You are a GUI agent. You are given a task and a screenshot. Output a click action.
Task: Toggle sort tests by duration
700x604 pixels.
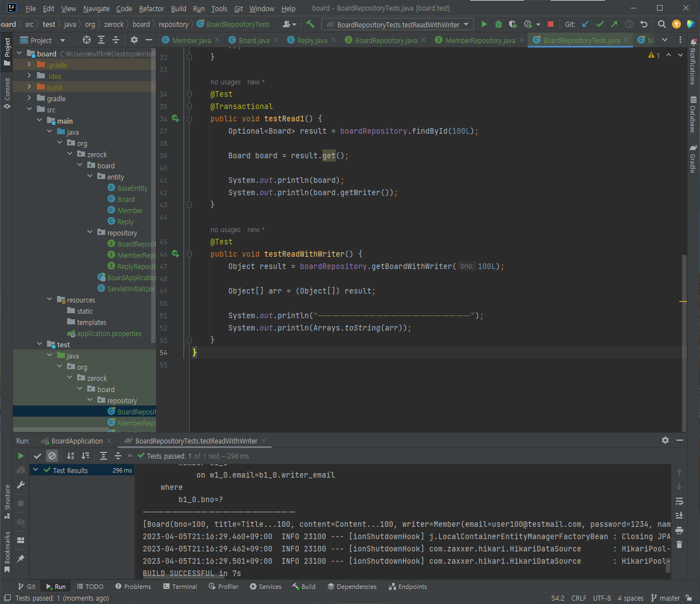85,456
